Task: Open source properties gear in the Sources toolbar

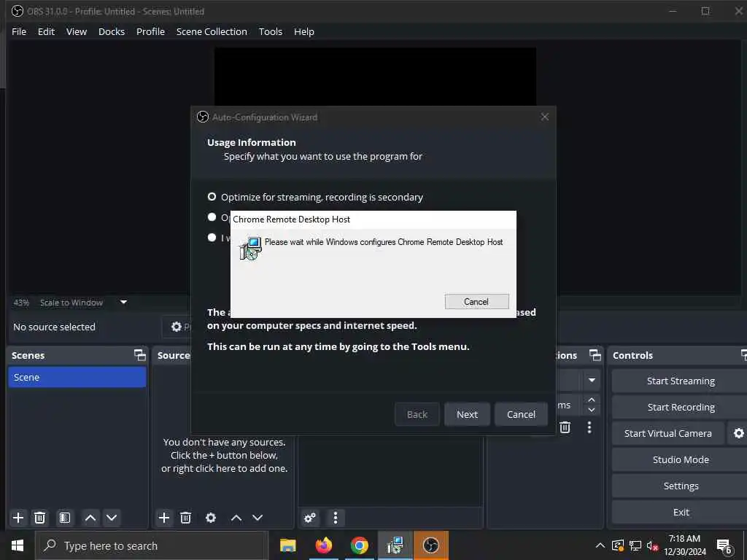Action: pos(211,518)
